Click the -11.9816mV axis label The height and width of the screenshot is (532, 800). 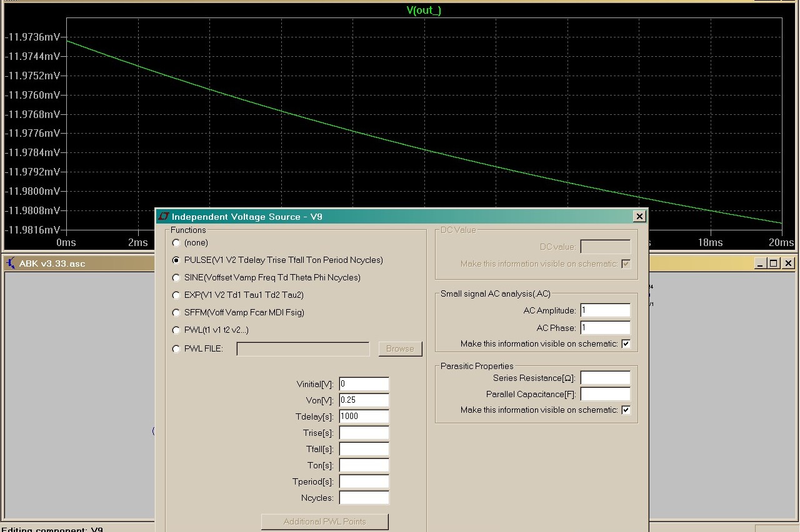[32, 230]
